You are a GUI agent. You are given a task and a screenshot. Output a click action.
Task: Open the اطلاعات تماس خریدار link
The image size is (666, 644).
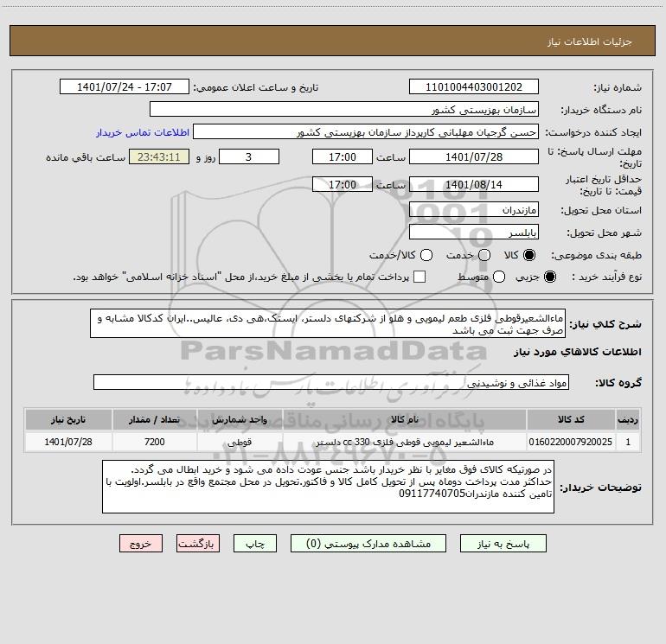point(143,132)
